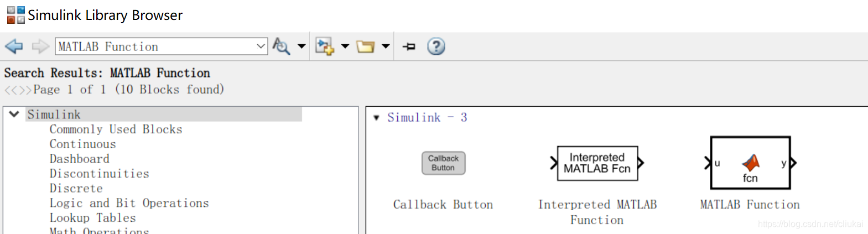This screenshot has height=234, width=868.
Task: Collapse the Simulink - 3 results group triangle
Action: pos(376,118)
